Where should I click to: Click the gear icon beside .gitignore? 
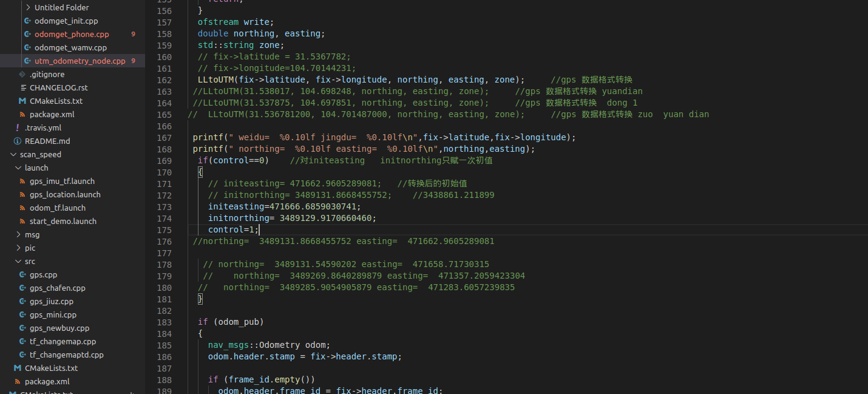(22, 74)
